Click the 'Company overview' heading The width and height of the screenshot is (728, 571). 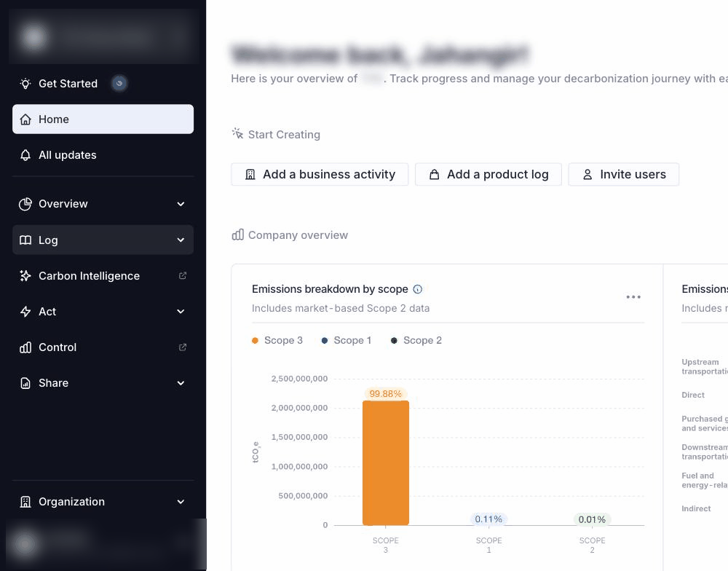click(x=298, y=235)
